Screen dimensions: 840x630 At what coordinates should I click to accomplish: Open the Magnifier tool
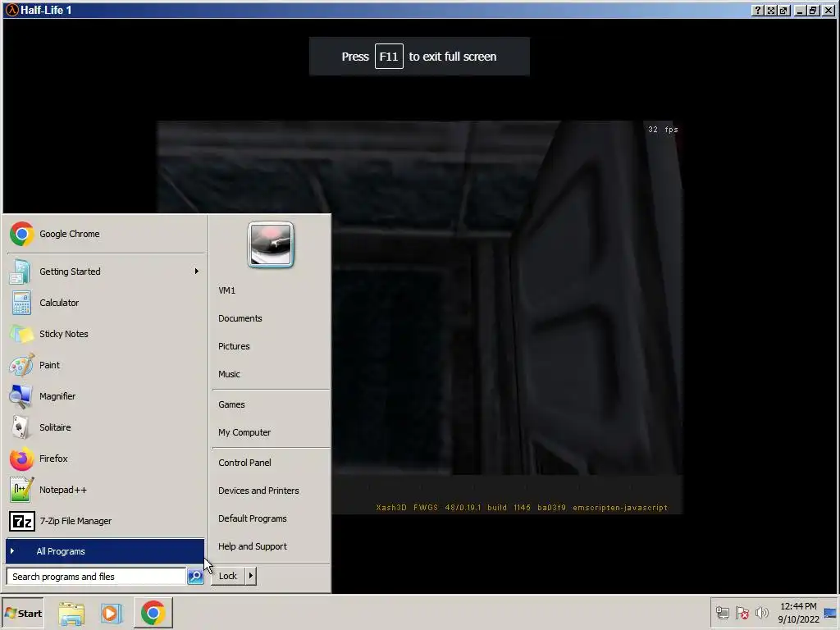[x=105, y=396]
